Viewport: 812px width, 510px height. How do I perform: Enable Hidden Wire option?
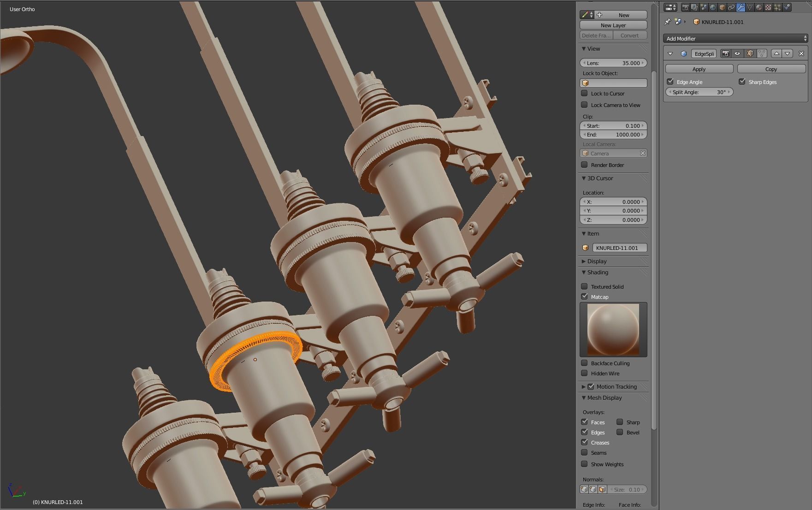584,373
